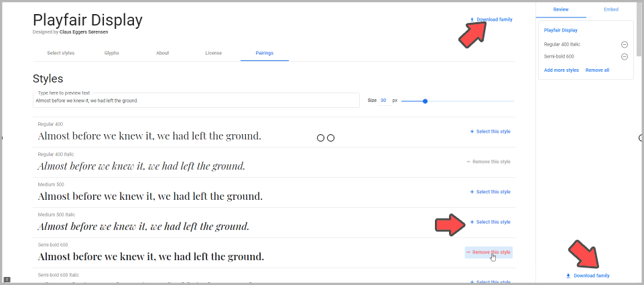Viewport: 644px width, 285px height.
Task: Remove the Semi-bold 600 style
Action: pyautogui.click(x=489, y=252)
